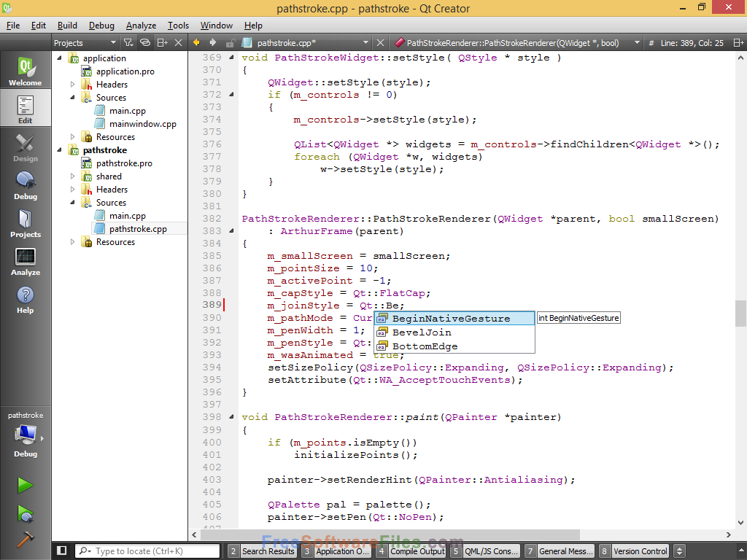Screen dimensions: 747x560
Task: Toggle the sidebar visibility button
Action: point(62,551)
